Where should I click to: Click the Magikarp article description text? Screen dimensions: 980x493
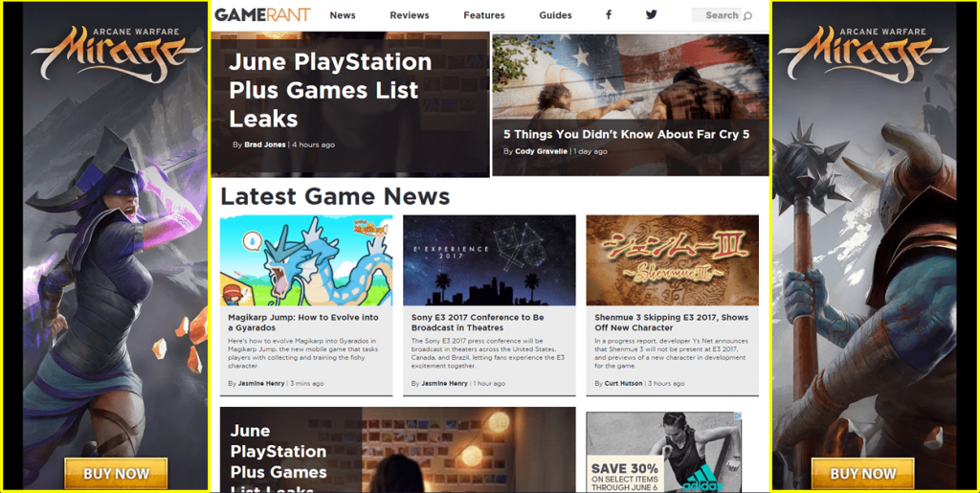pyautogui.click(x=303, y=353)
